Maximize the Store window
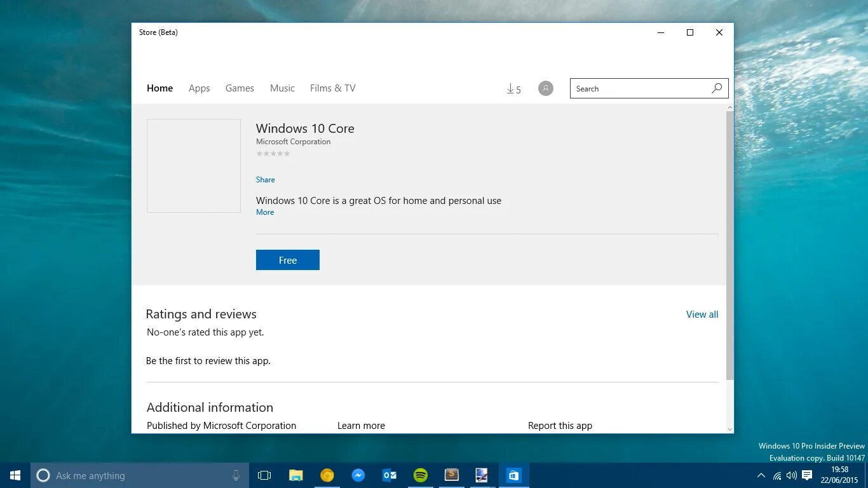868x488 pixels. tap(690, 32)
